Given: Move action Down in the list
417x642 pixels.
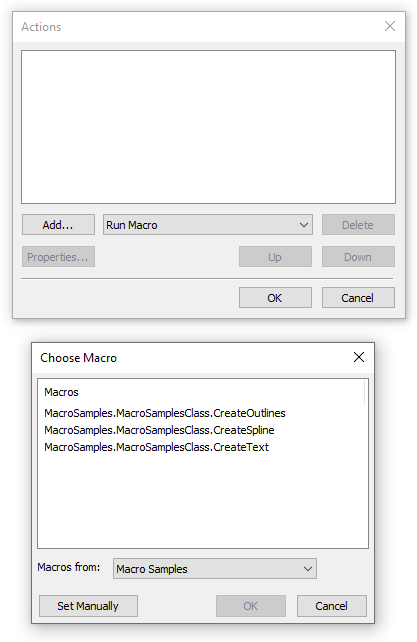Looking at the screenshot, I should click(x=358, y=257).
